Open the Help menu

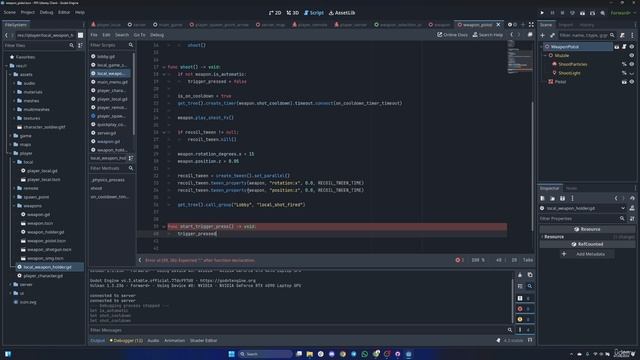[x=80, y=12]
